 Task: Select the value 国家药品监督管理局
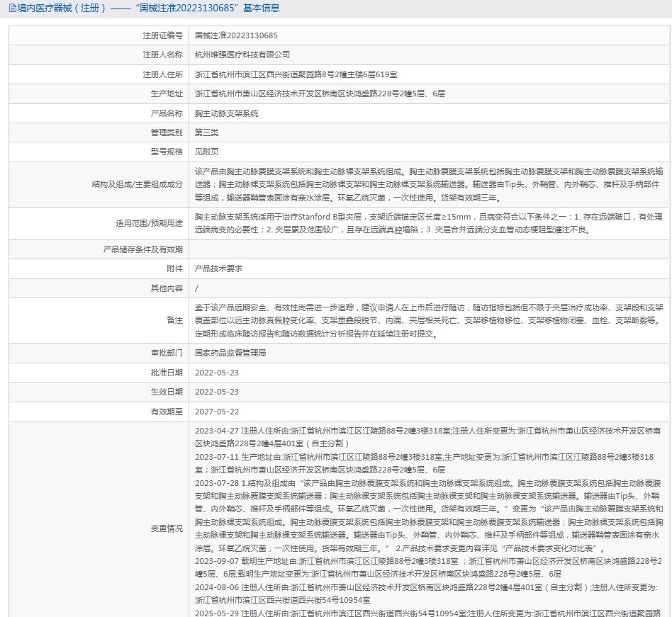click(x=230, y=353)
